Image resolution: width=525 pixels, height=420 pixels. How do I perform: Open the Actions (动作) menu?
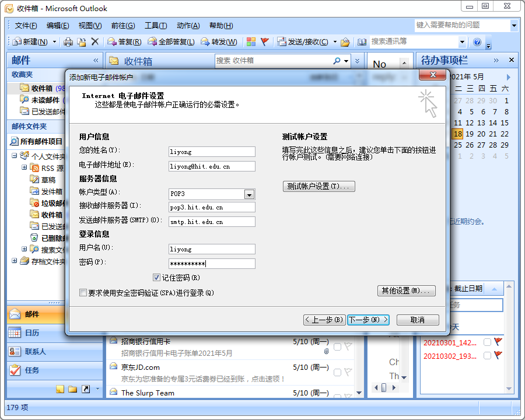(x=188, y=26)
